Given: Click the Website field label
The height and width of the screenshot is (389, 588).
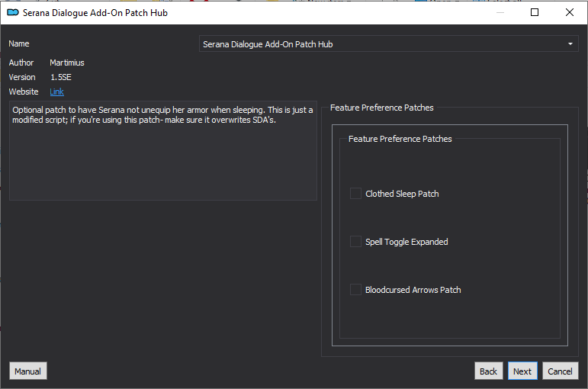Looking at the screenshot, I should pyautogui.click(x=24, y=92).
